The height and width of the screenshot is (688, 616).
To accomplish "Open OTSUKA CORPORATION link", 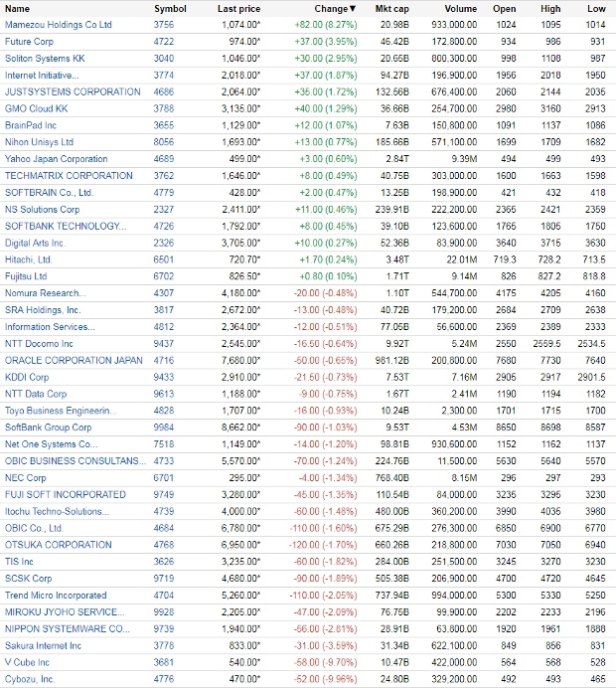I will [59, 545].
